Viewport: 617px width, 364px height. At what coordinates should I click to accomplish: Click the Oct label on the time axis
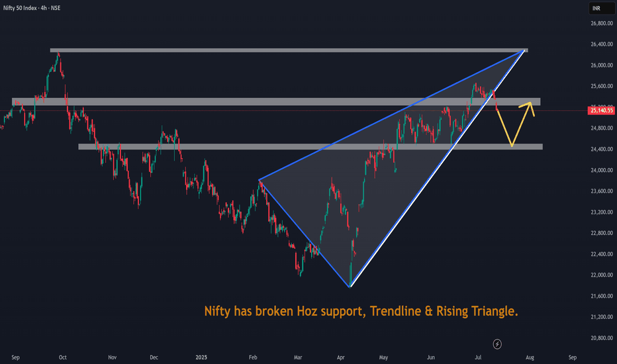(63, 357)
